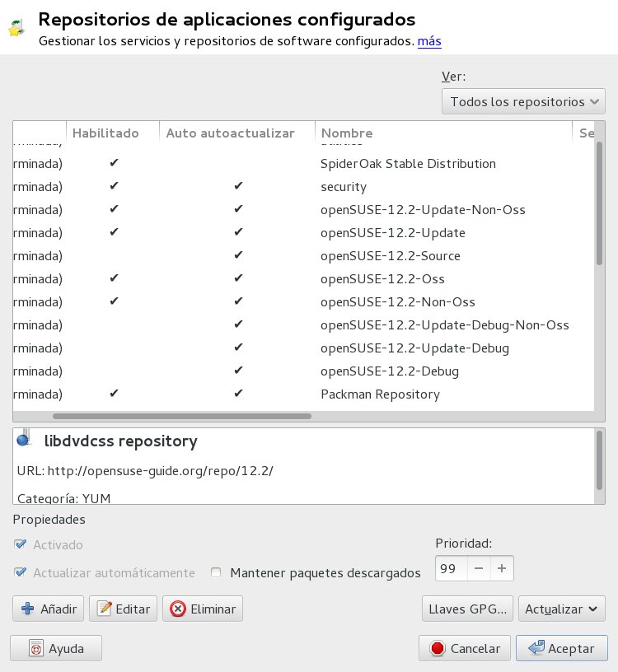Open the Todos los repositorios dropdown
Viewport: 618px width, 672px height.
[x=523, y=101]
